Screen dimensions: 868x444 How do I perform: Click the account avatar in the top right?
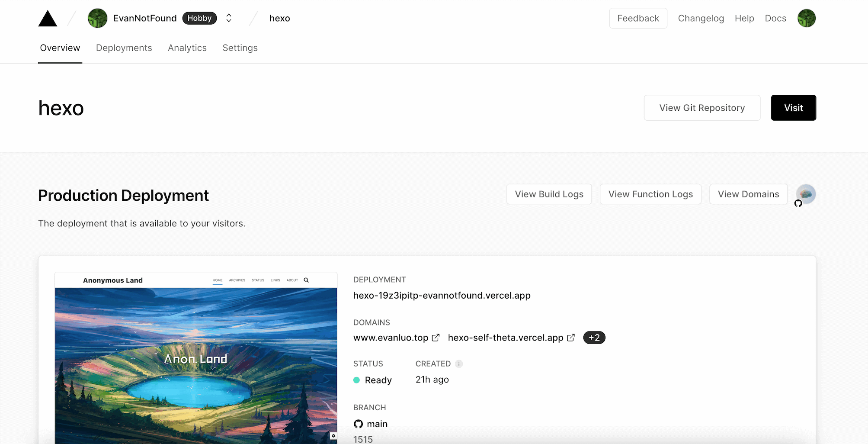(x=806, y=18)
